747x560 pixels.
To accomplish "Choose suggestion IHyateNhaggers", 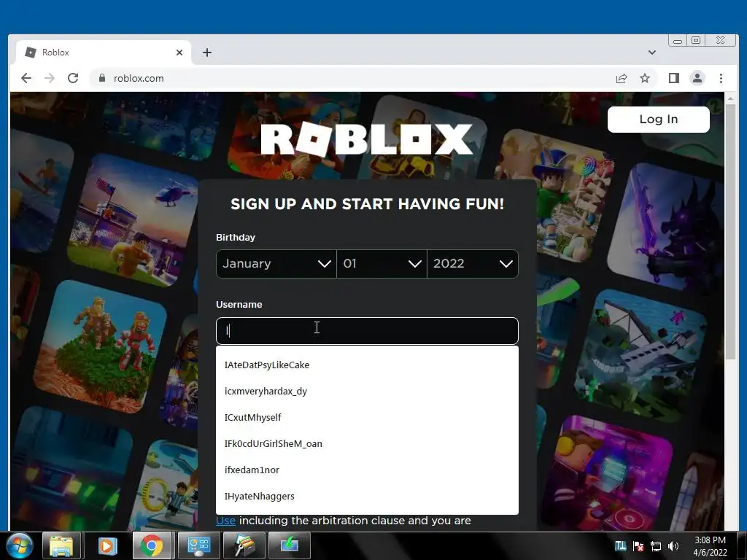I will (x=367, y=496).
